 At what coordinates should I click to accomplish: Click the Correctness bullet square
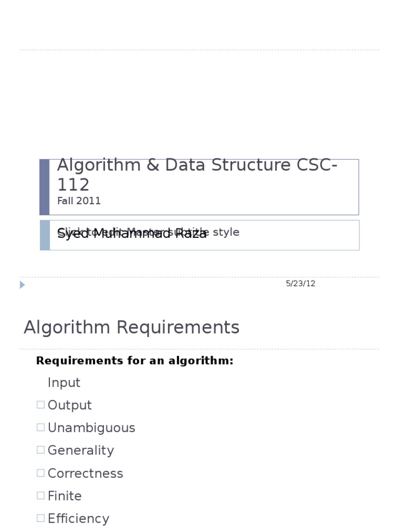coord(41,473)
